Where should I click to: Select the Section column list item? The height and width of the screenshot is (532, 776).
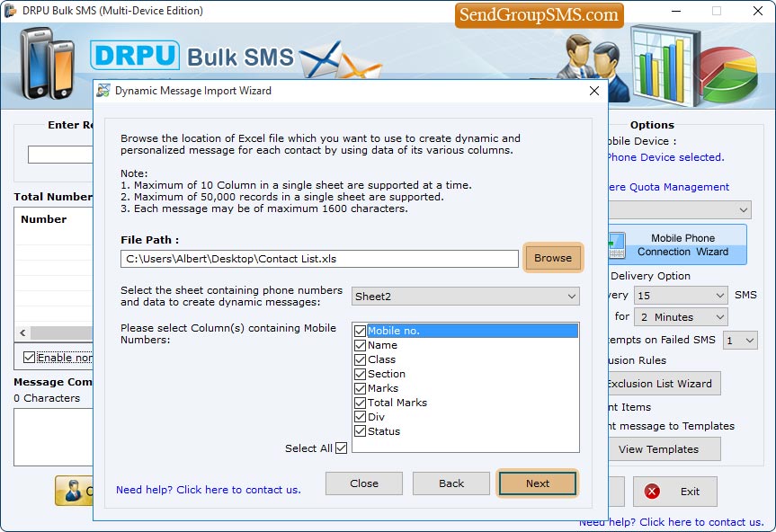pyautogui.click(x=387, y=374)
